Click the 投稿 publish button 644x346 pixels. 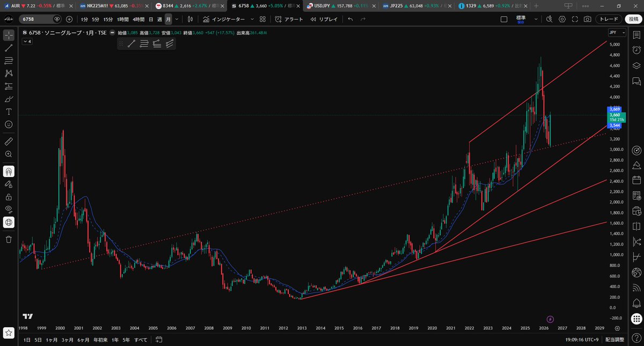[x=633, y=19]
